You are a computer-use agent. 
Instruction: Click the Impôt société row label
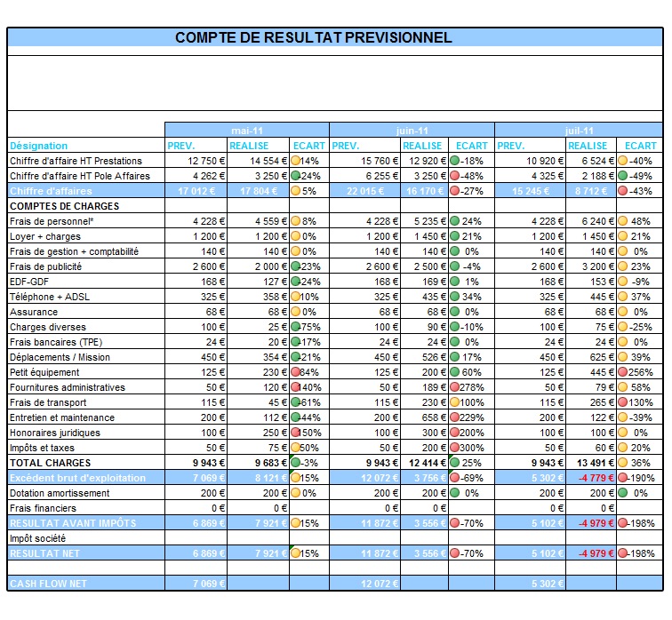tap(37, 538)
